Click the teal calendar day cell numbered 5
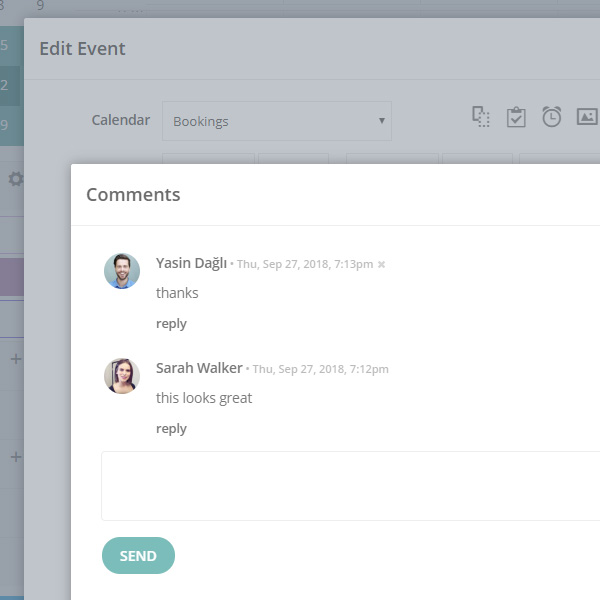600x600 pixels. tap(12, 46)
